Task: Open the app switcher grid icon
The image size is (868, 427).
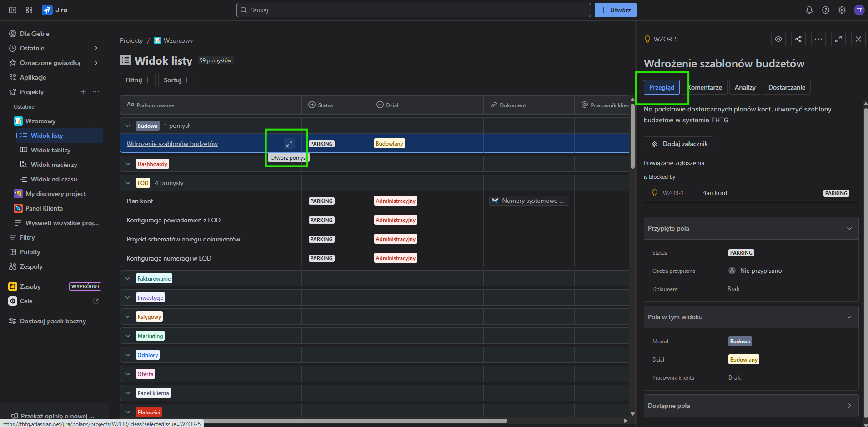Action: 29,10
